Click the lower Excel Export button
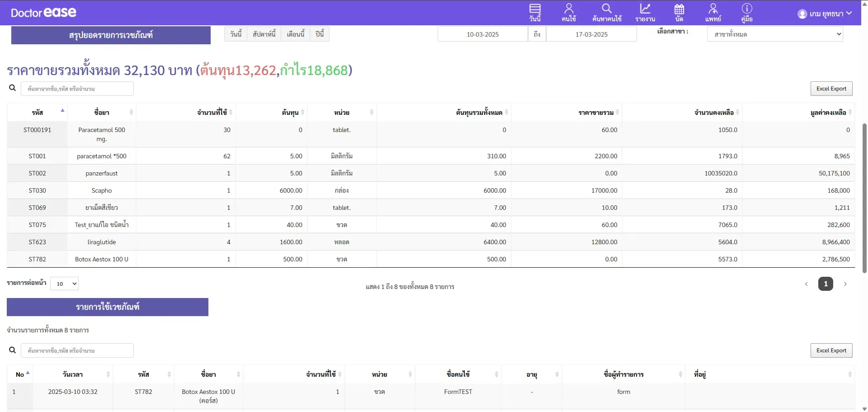 (x=831, y=350)
